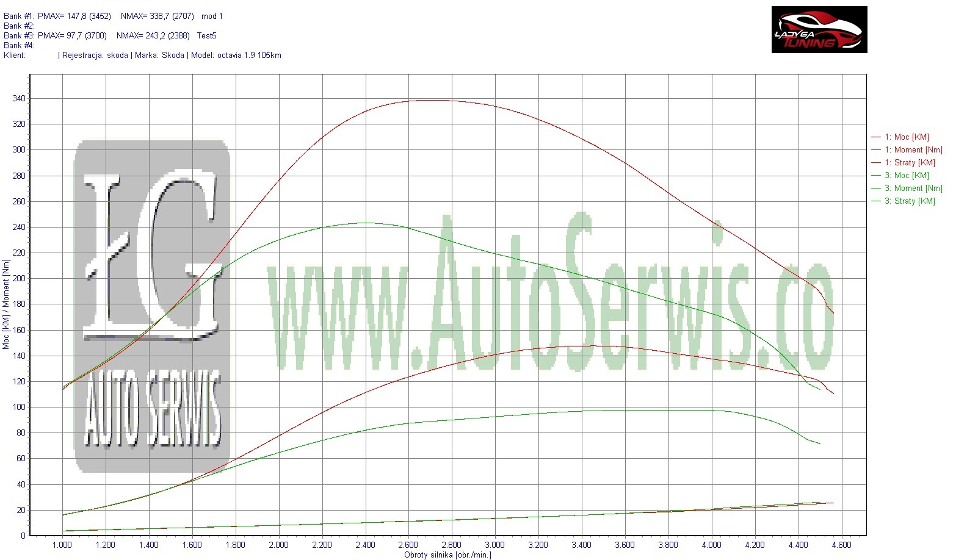Click the red line marker beside '1: Moc [KM]'
The height and width of the screenshot is (560, 967).
click(875, 137)
